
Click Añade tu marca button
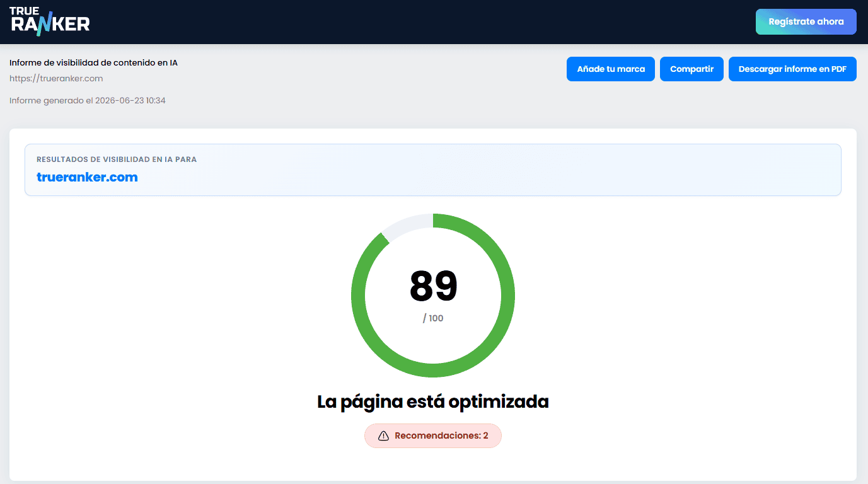tap(611, 69)
